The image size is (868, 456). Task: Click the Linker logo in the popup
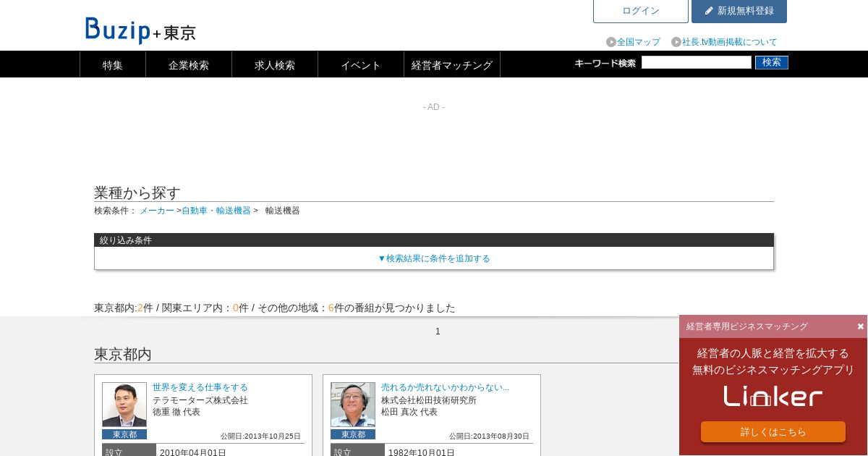(773, 396)
